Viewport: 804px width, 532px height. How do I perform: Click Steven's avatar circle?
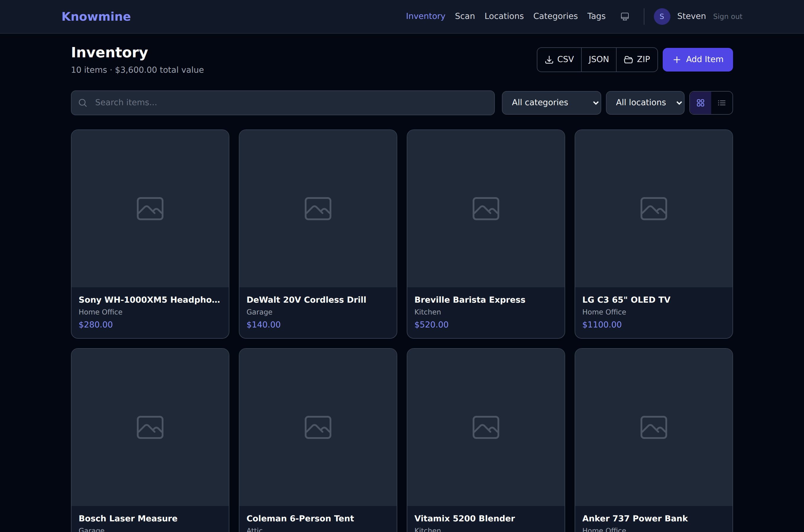(x=662, y=16)
